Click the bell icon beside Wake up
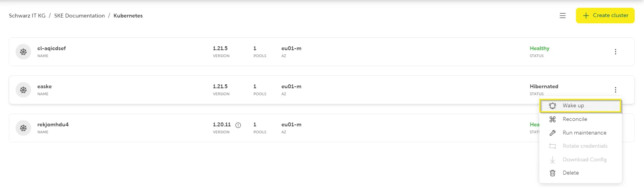644x187 pixels. pyautogui.click(x=553, y=106)
